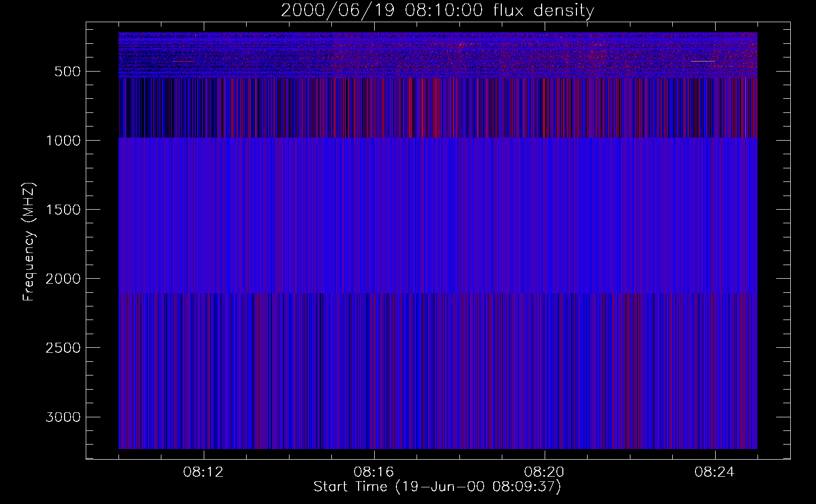Click the 08:16 time tick label
Image resolution: width=816 pixels, height=504 pixels.
(x=374, y=472)
